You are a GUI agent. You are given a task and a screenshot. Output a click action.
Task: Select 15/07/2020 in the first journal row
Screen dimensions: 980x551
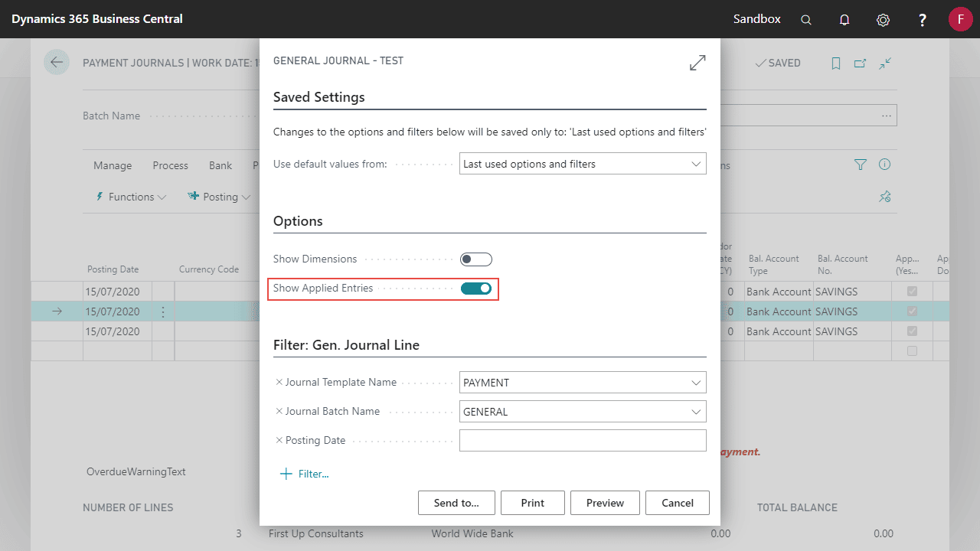pos(113,292)
